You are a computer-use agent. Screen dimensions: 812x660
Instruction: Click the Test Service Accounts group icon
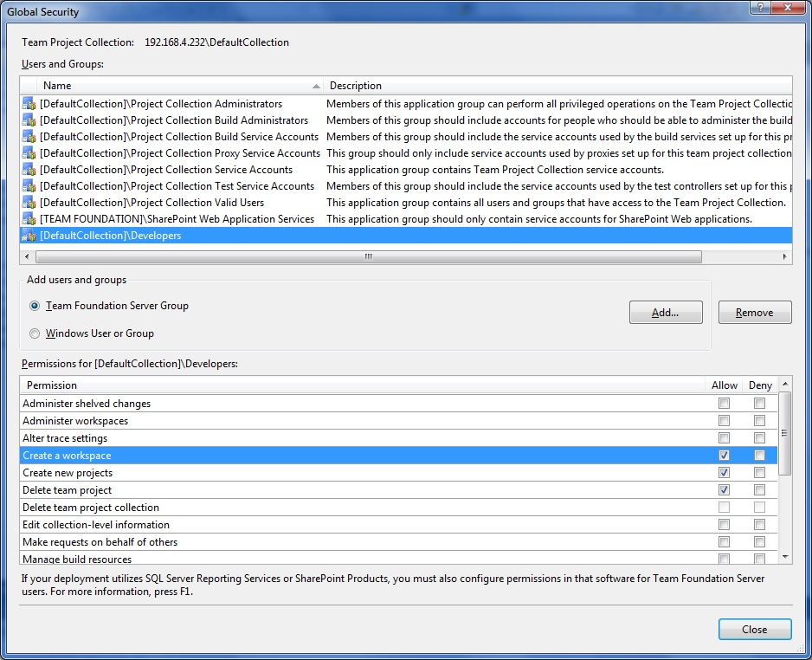click(x=29, y=186)
